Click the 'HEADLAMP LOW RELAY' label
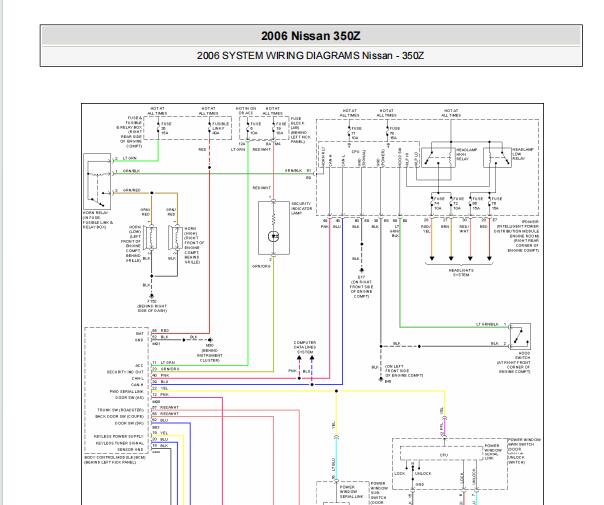Image resolution: width=604 pixels, height=505 pixels. (523, 154)
